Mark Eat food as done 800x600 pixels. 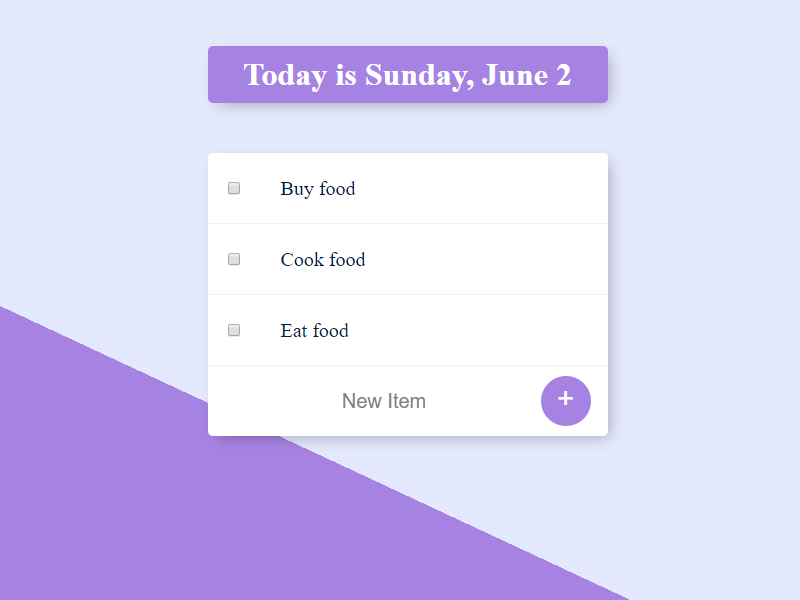pos(234,330)
